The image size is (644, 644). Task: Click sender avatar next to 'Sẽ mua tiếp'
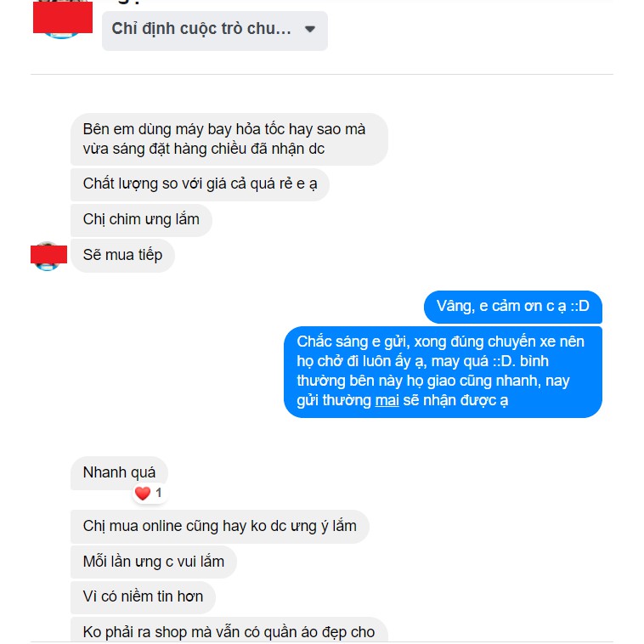(x=48, y=256)
